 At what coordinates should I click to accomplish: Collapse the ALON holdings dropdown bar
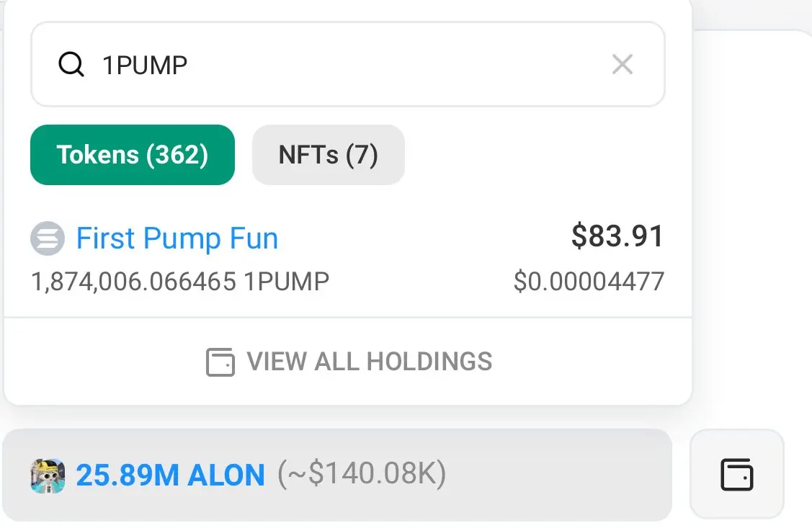562,475
